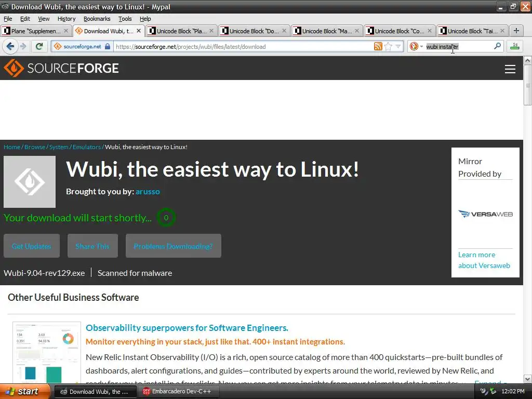Open the View menu
532x399 pixels.
tap(44, 19)
